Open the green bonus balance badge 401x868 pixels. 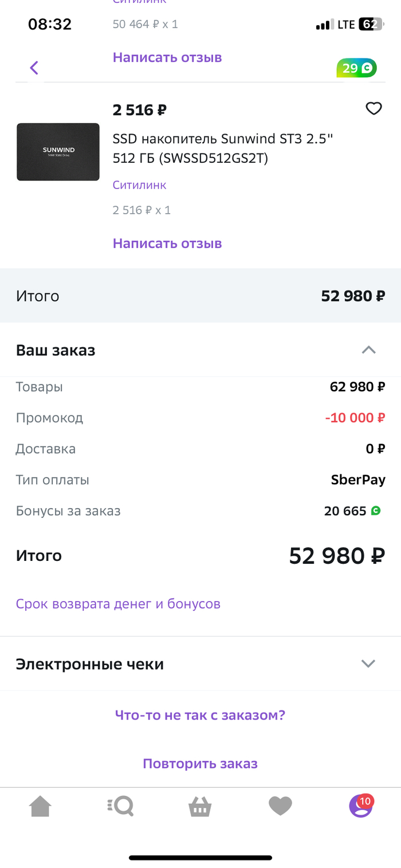coord(356,69)
